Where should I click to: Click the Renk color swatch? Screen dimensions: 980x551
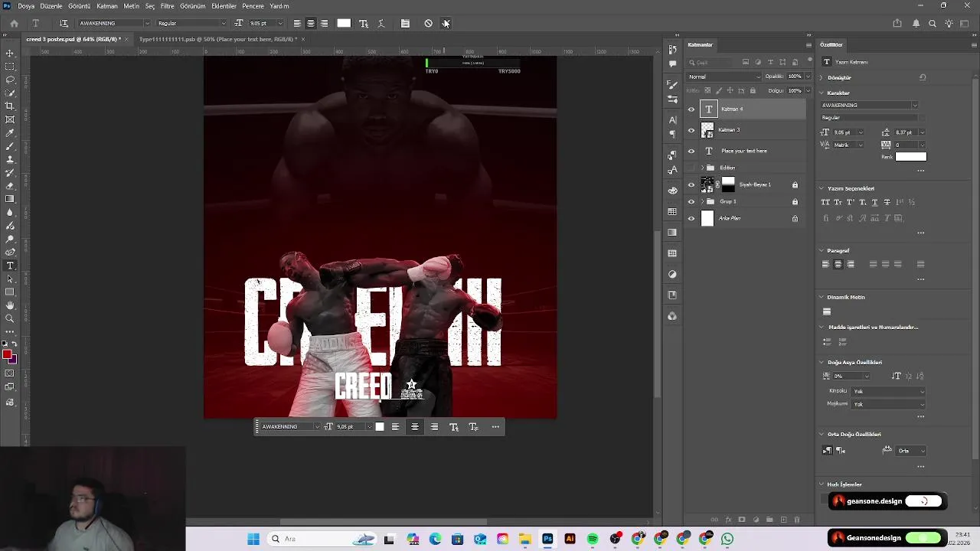pyautogui.click(x=910, y=157)
